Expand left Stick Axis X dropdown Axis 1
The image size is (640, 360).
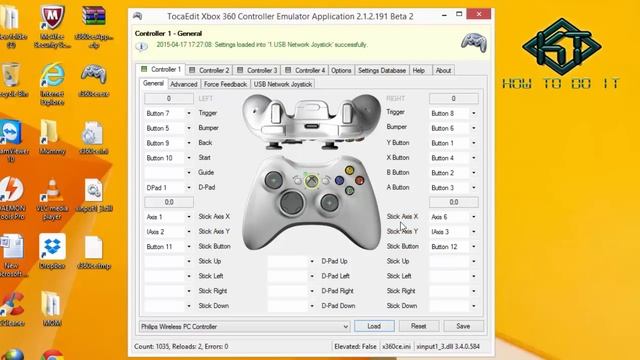point(189,217)
